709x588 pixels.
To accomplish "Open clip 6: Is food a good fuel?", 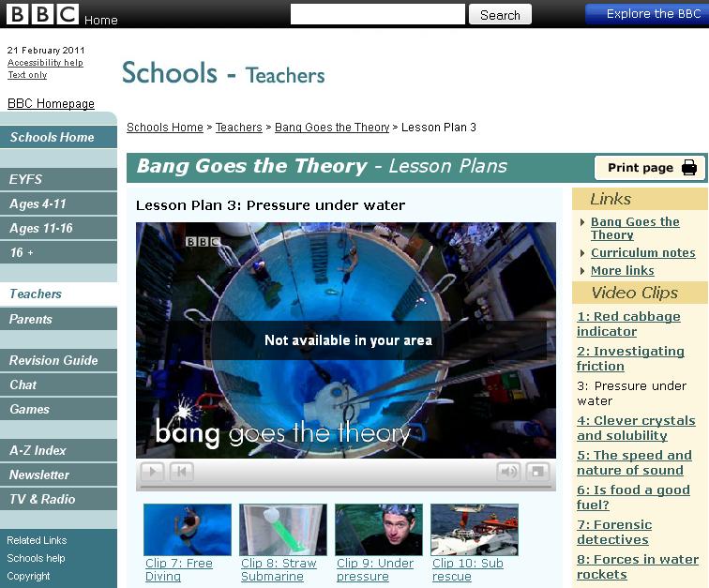I will 633,498.
